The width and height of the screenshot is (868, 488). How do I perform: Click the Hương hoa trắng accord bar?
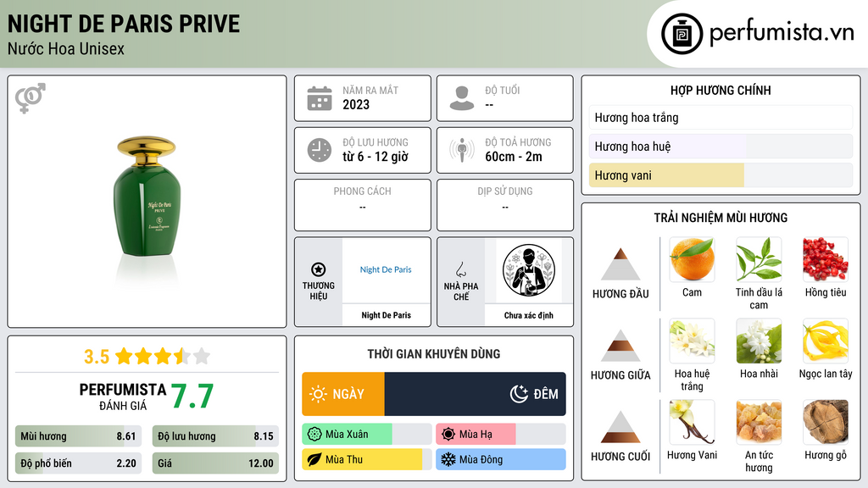point(721,117)
